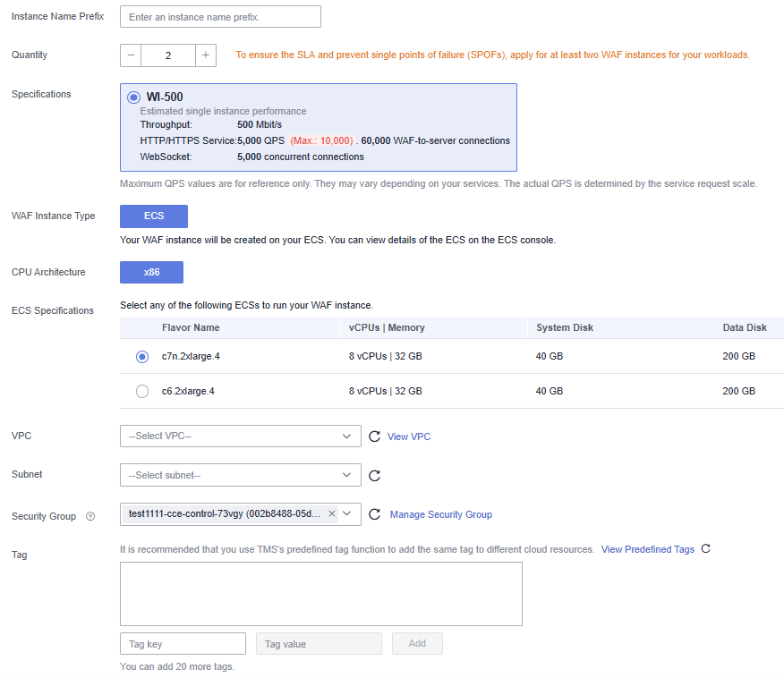This screenshot has width=784, height=678.
Task: Refresh the subnet list icon
Action: 374,476
